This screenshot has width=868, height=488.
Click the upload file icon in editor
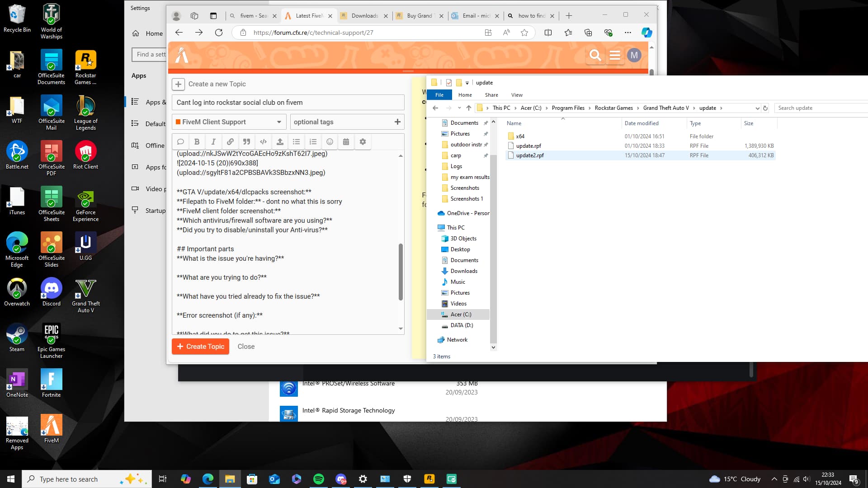click(x=280, y=142)
